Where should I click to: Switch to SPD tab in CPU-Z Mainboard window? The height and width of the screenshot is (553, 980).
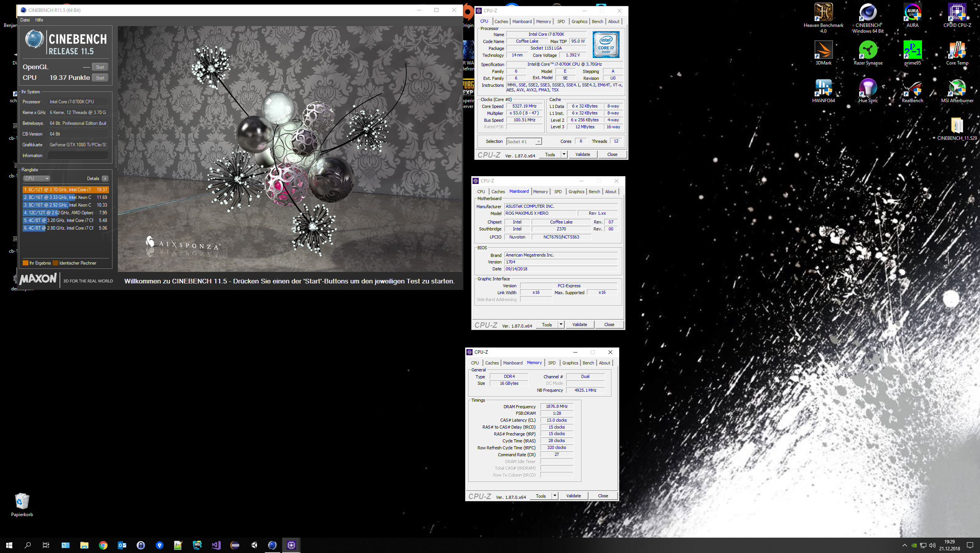pos(558,192)
